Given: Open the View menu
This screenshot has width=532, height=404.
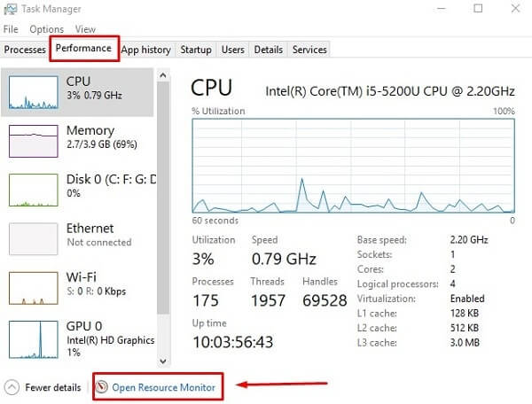Looking at the screenshot, I should [85, 29].
